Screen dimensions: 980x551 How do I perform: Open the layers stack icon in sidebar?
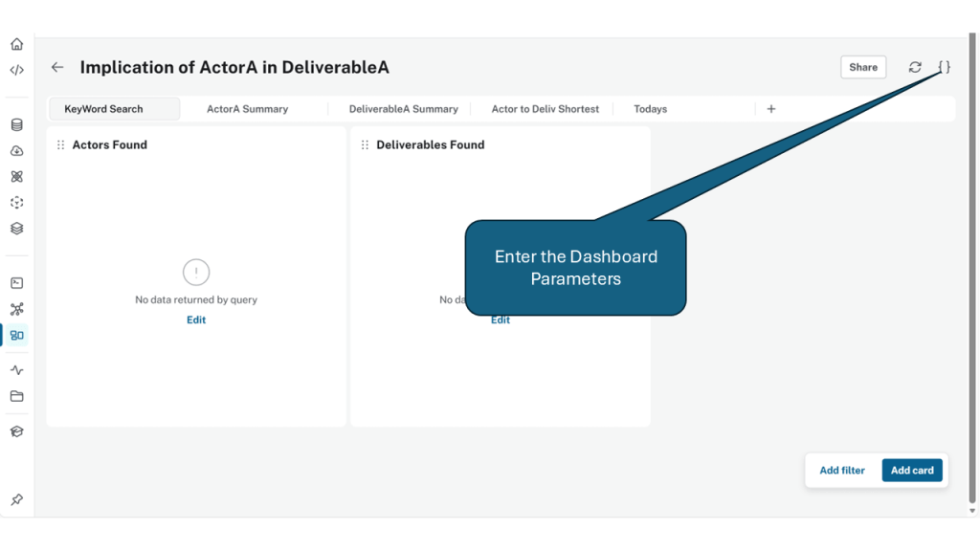[x=16, y=229]
